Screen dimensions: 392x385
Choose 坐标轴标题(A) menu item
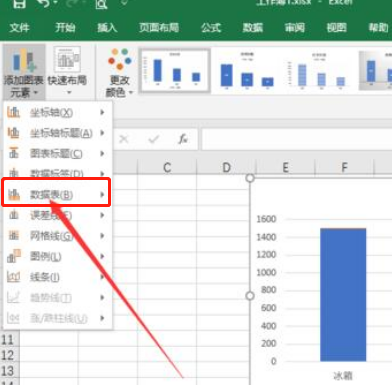[57, 133]
